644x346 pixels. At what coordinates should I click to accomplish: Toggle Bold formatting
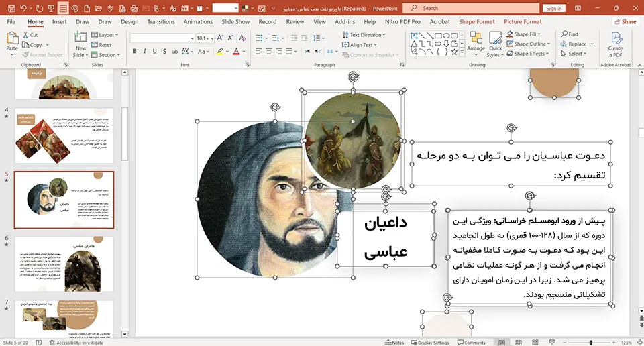tap(135, 52)
